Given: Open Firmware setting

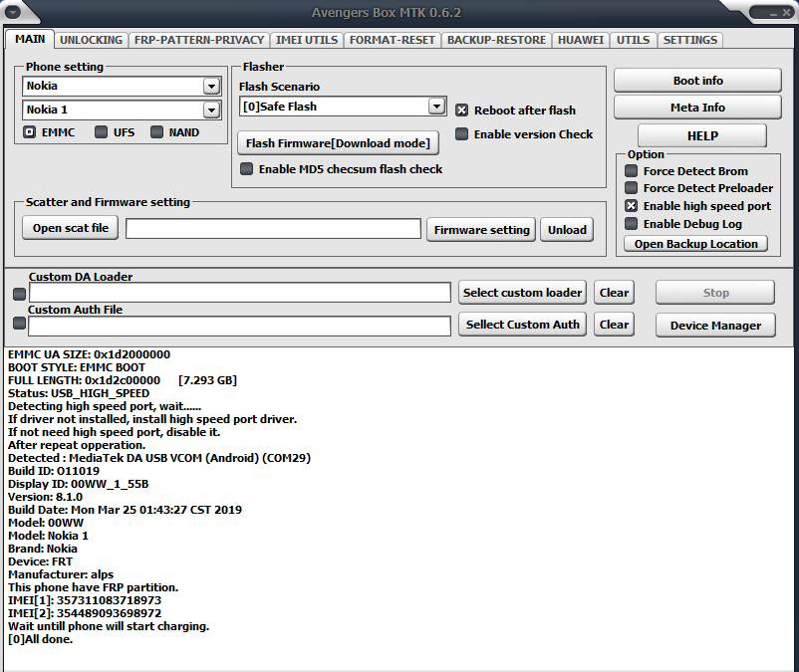Looking at the screenshot, I should [x=481, y=230].
